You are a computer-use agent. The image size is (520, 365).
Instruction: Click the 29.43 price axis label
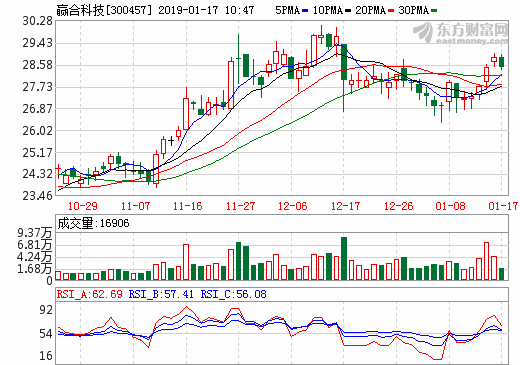38,43
